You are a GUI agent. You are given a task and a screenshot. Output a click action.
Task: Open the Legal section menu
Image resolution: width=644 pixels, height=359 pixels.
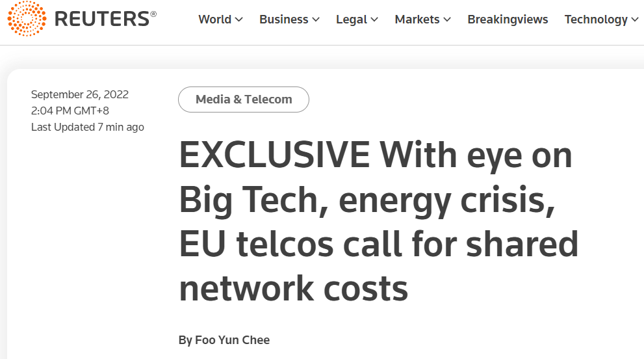(x=351, y=20)
